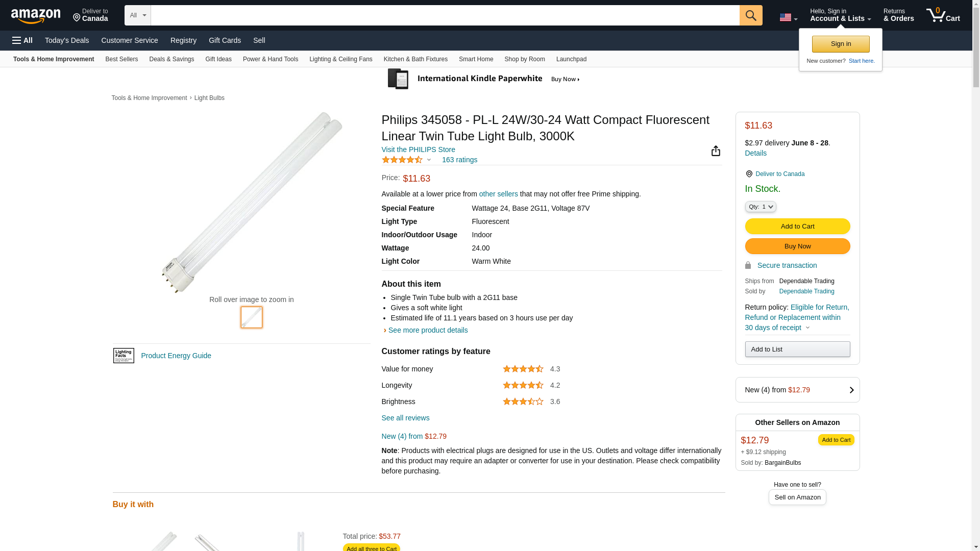This screenshot has width=980, height=551.
Task: Click the Deliver to Canada location icon
Action: click(x=749, y=174)
